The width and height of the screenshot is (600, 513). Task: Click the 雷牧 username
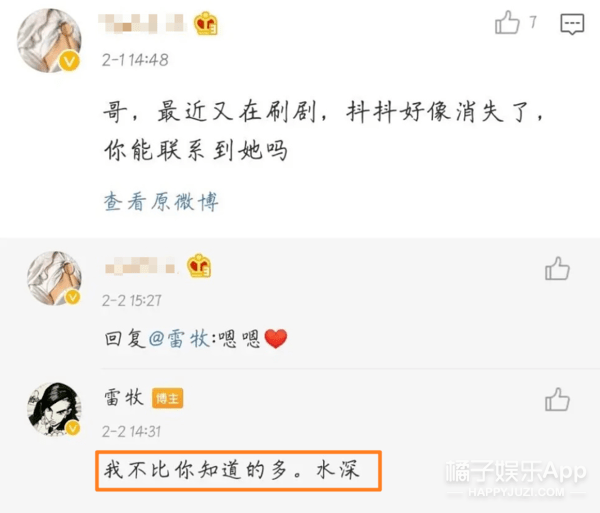[124, 397]
